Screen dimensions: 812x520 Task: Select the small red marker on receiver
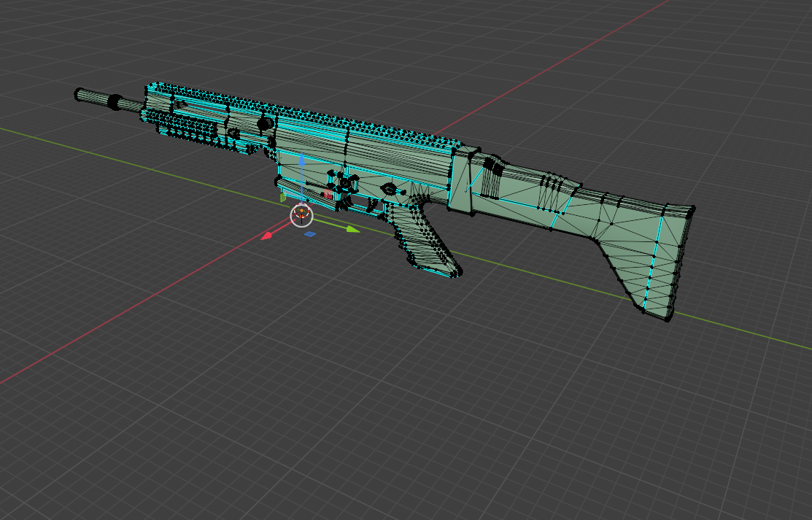328,195
